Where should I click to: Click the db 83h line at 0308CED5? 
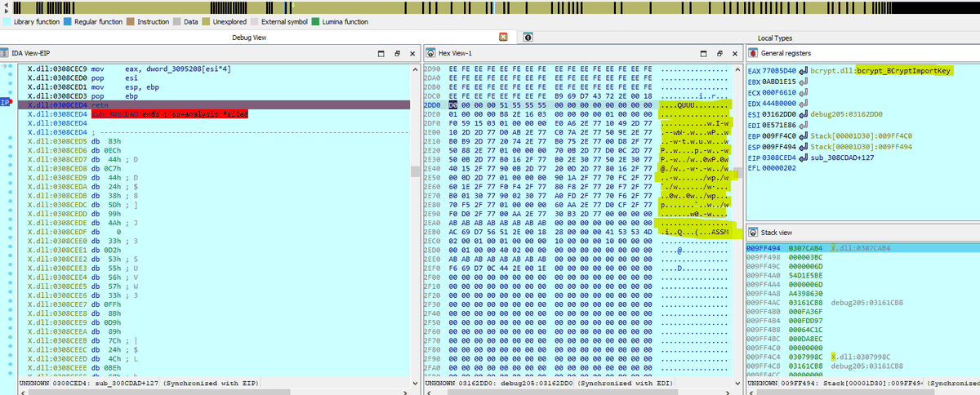pyautogui.click(x=73, y=141)
